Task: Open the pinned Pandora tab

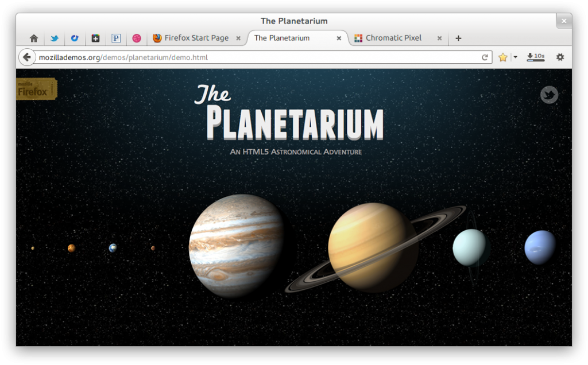Action: point(116,38)
